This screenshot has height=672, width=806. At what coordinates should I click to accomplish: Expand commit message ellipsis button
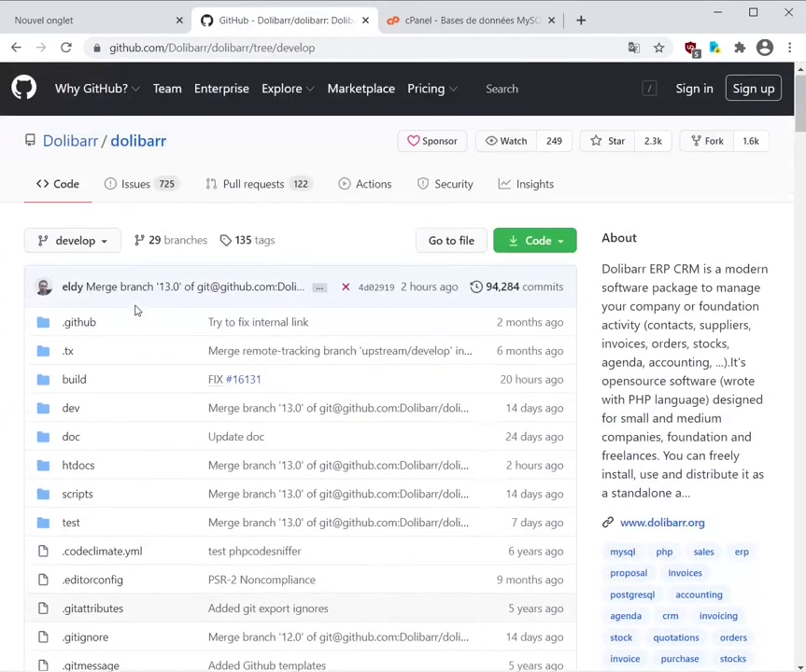pyautogui.click(x=319, y=287)
